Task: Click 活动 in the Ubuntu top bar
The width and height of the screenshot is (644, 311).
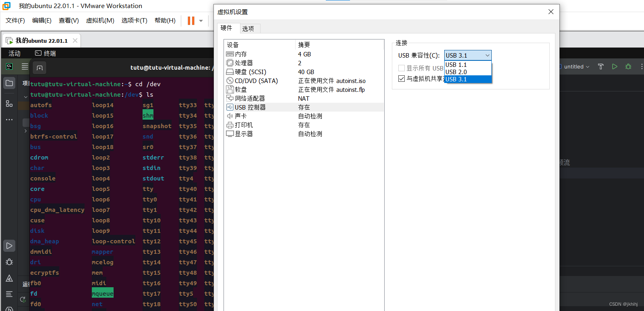Action: pos(14,54)
